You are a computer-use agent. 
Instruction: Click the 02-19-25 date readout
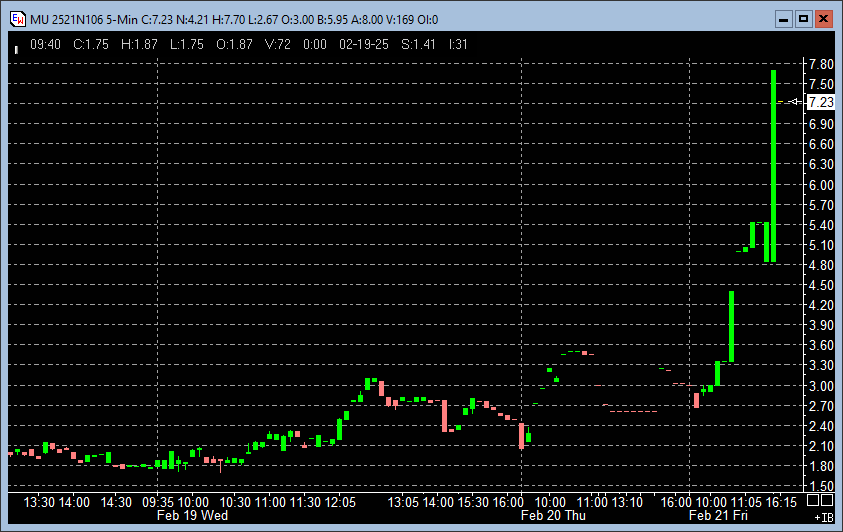pyautogui.click(x=363, y=44)
